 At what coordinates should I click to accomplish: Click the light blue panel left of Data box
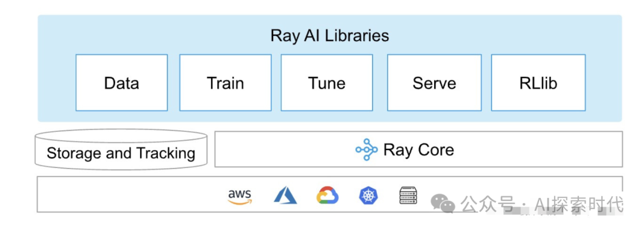(57, 82)
